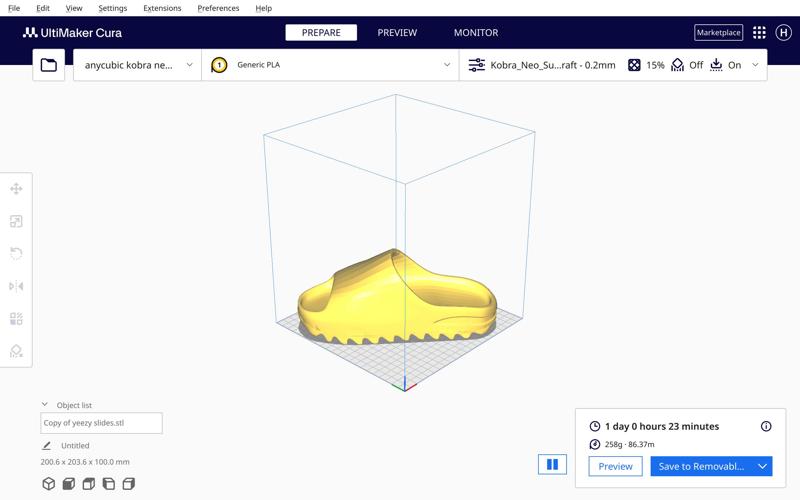Open file with the folder icon
Viewport: 800px width, 500px height.
coord(48,65)
